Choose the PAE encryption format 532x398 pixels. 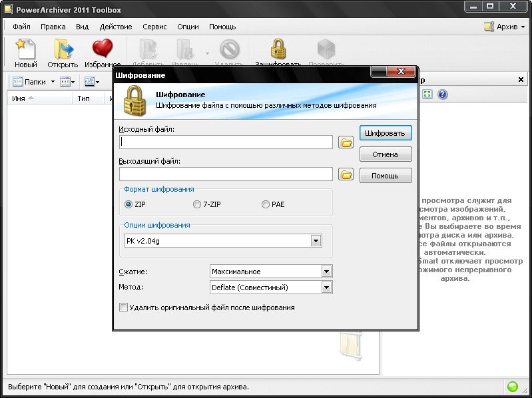(266, 204)
